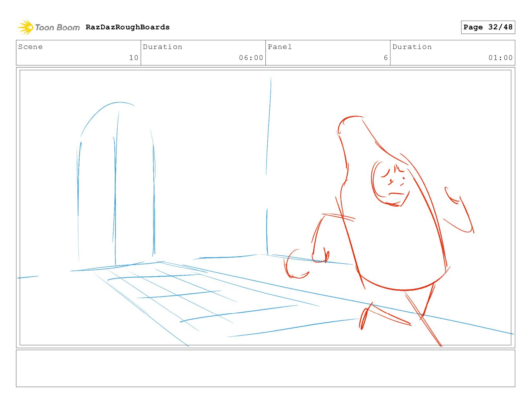Click the storyboard panel drawing
Screen dimensions: 532x411
pyautogui.click(x=266, y=208)
